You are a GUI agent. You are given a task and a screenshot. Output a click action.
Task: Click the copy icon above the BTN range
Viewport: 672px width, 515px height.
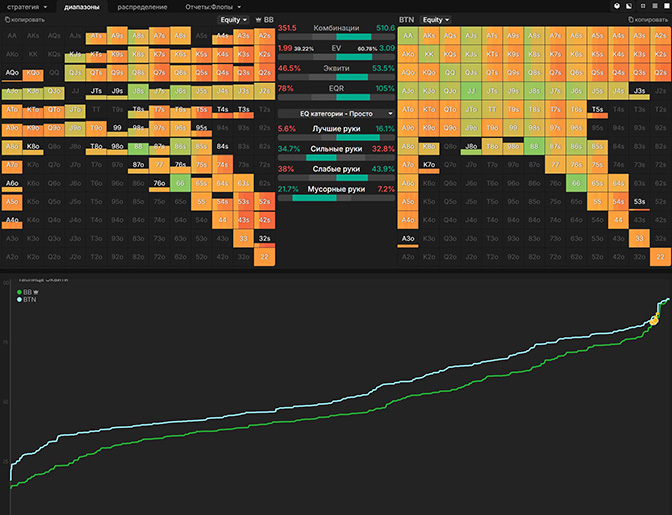pos(630,19)
